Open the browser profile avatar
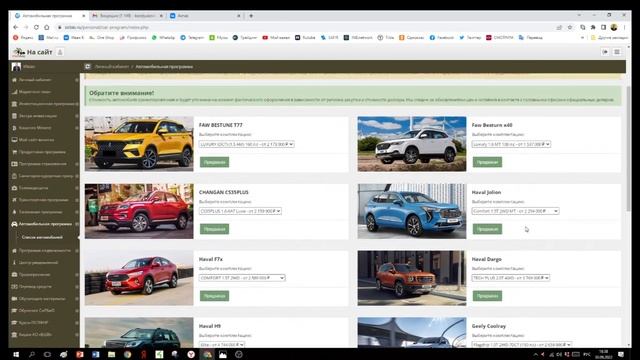This screenshot has height=360, width=640. [x=614, y=27]
